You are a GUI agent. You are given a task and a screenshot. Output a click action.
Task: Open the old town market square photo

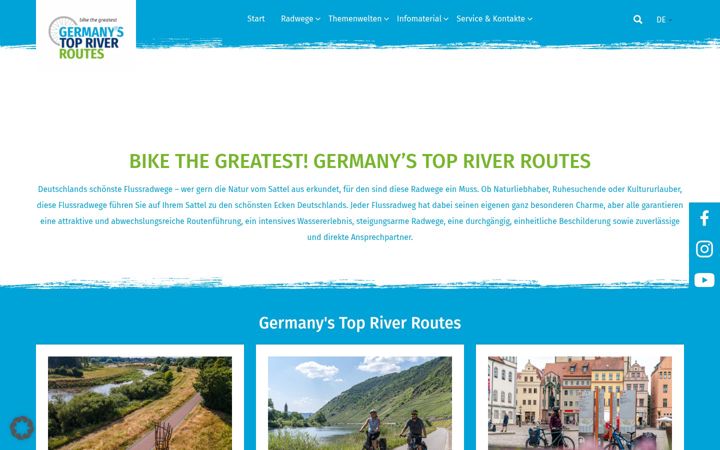coord(580,403)
